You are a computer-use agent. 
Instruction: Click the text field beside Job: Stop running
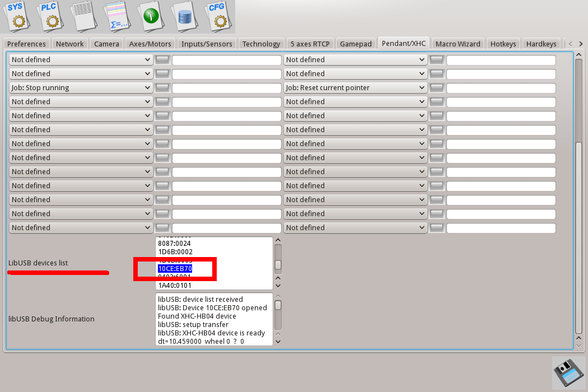coord(226,88)
